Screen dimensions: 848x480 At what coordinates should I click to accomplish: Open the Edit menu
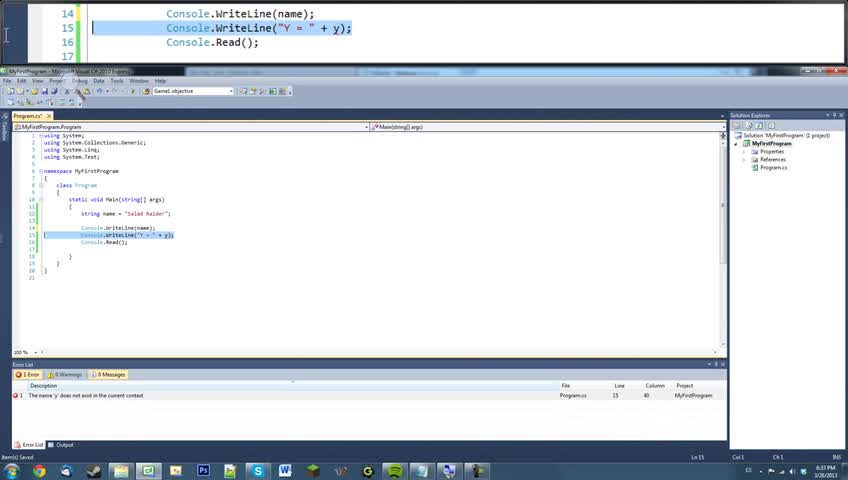(x=21, y=81)
